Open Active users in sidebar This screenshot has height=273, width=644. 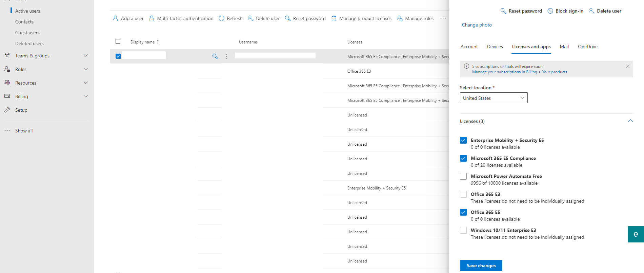click(x=27, y=11)
